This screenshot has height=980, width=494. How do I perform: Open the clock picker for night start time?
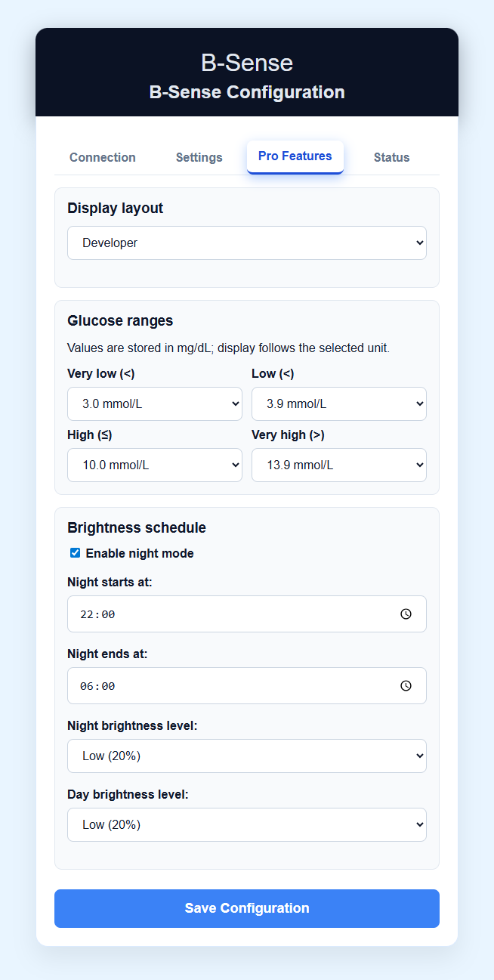click(406, 614)
